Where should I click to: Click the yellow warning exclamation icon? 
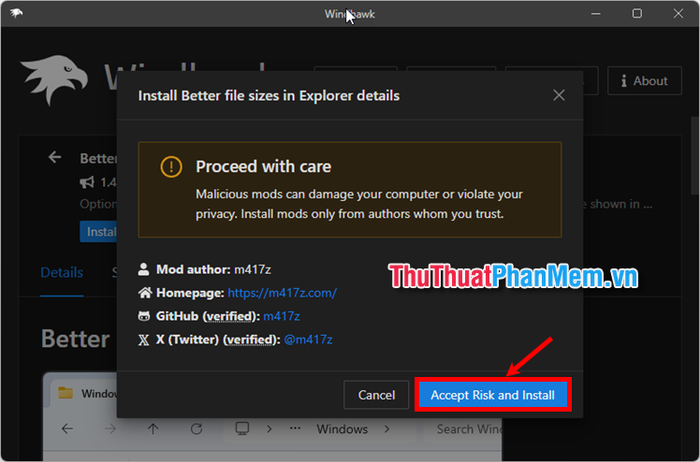[x=171, y=167]
